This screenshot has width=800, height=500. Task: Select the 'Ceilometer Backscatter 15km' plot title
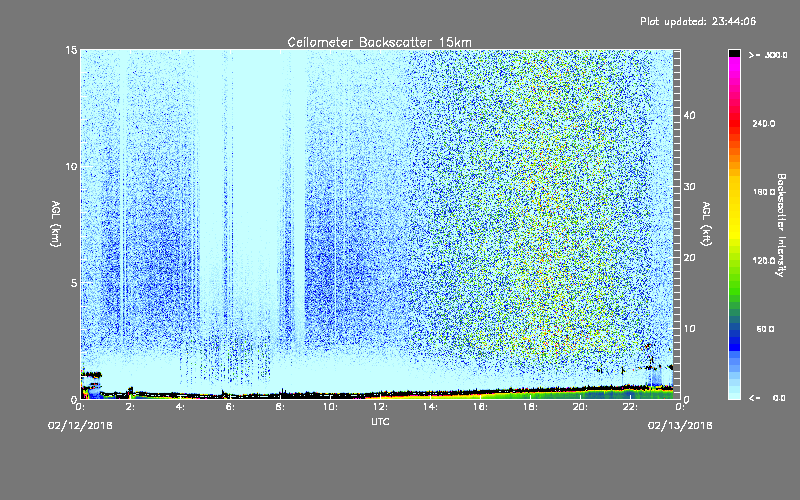pyautogui.click(x=380, y=42)
